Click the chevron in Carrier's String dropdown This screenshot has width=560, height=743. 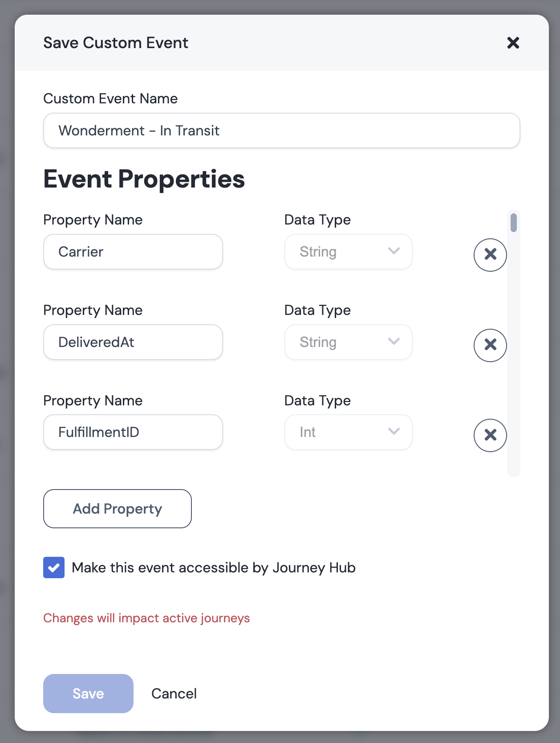tap(394, 251)
